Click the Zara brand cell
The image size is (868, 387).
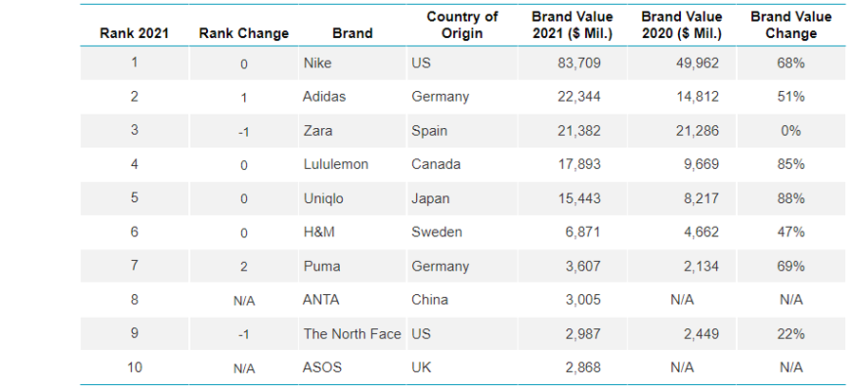317,131
